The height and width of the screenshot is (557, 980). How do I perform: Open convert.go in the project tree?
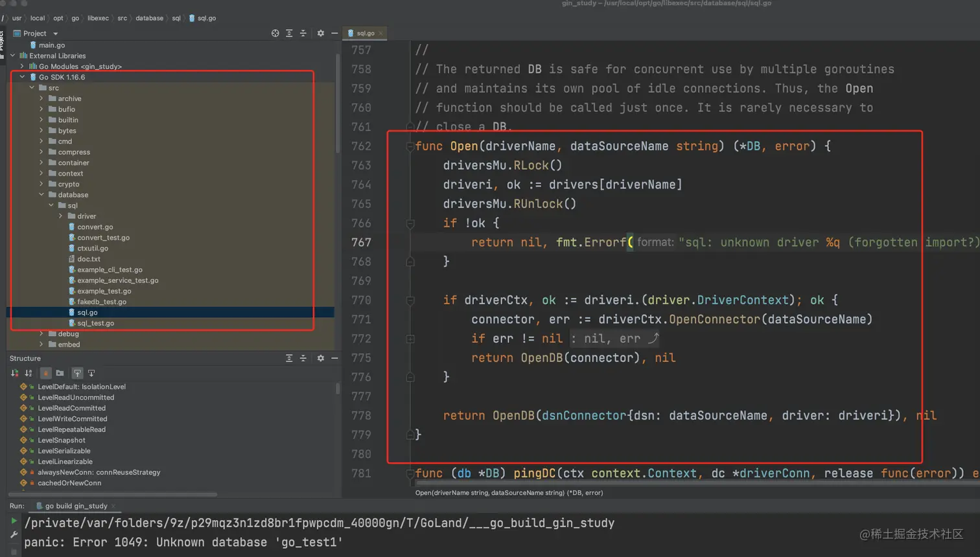point(95,227)
